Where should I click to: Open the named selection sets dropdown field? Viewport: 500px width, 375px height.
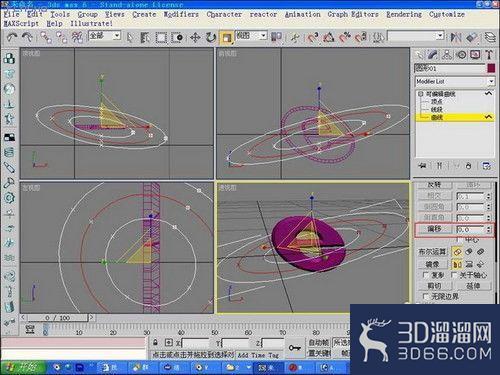point(415,36)
